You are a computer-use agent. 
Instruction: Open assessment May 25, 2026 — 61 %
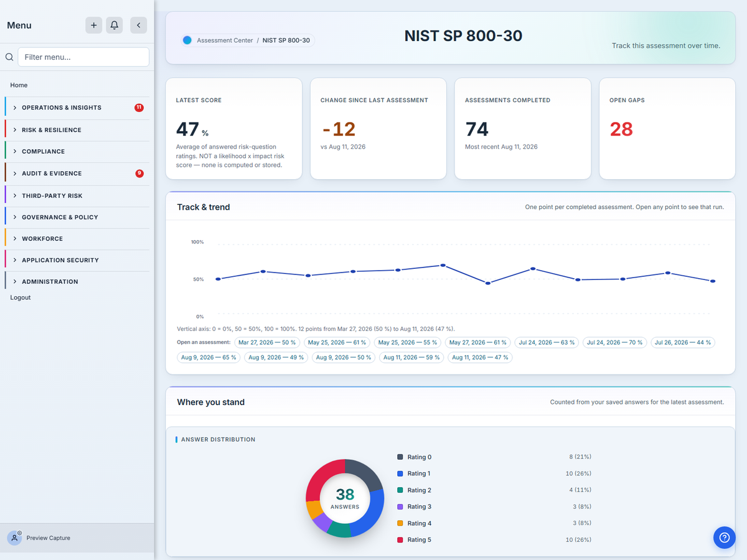point(337,342)
